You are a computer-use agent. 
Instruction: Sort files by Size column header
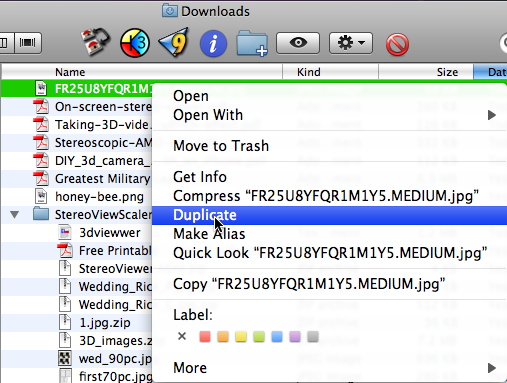(x=426, y=72)
